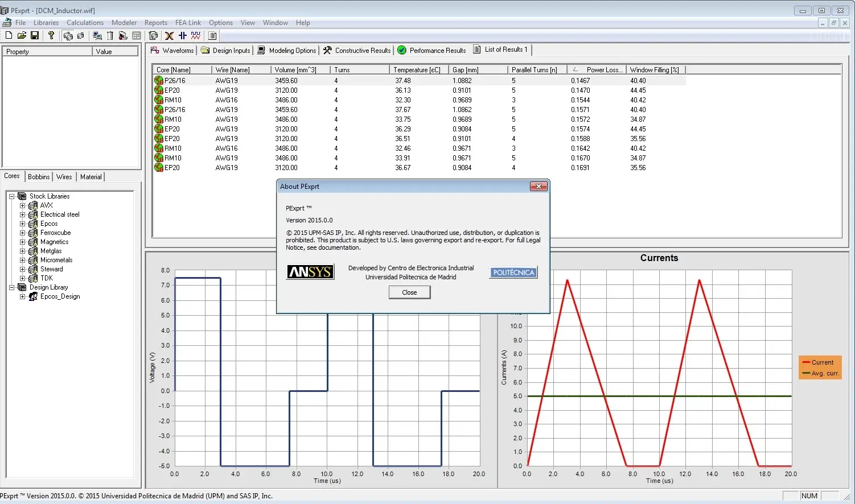Open the FEA Link menu
The image size is (855, 504).
click(188, 23)
